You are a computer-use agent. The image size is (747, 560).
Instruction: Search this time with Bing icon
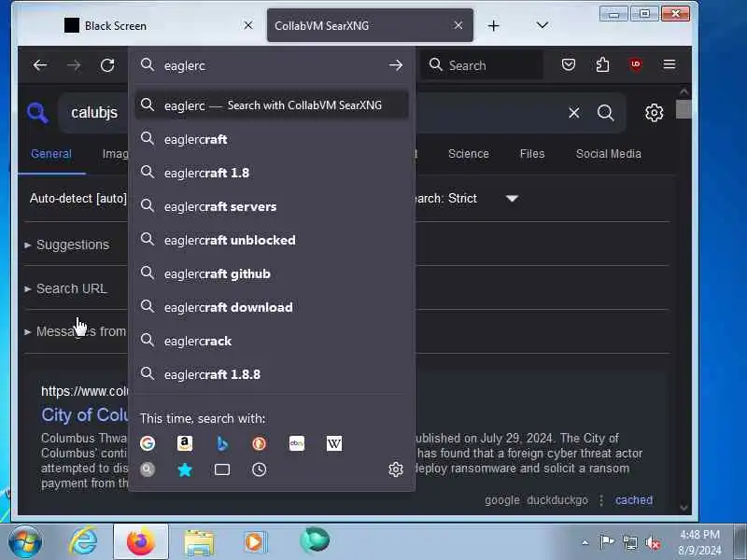click(222, 443)
